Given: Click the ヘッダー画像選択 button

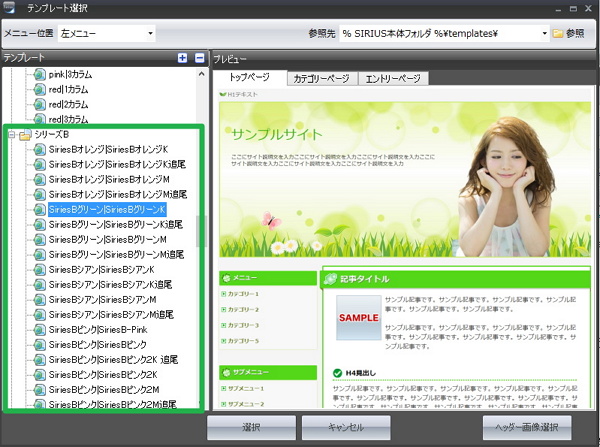Looking at the screenshot, I should click(526, 427).
